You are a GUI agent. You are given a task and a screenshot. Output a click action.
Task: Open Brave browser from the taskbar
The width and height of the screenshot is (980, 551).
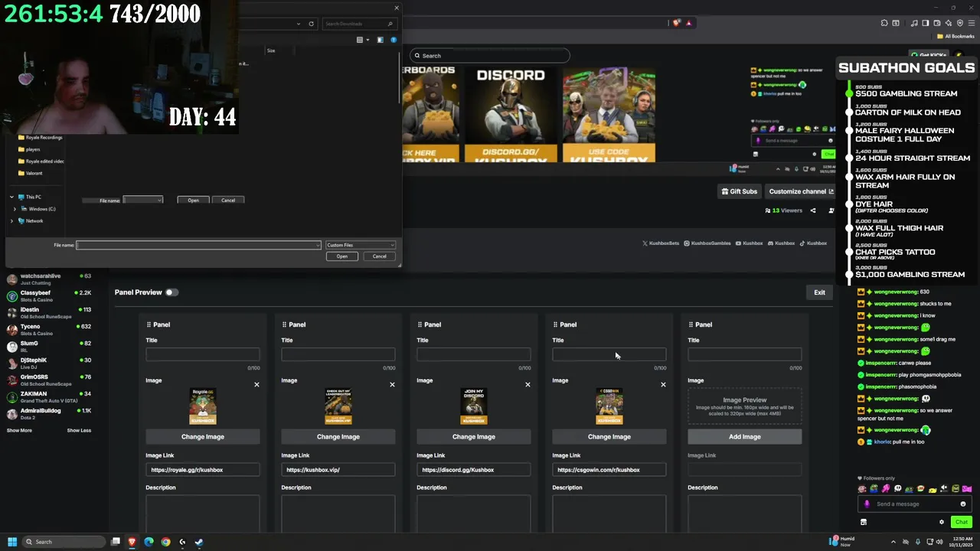[x=132, y=542]
